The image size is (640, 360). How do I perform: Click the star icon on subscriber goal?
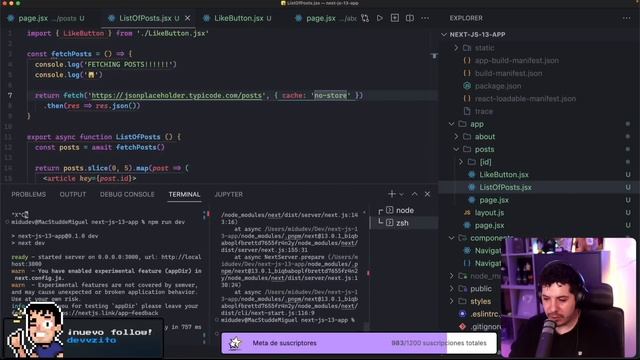coord(235,343)
